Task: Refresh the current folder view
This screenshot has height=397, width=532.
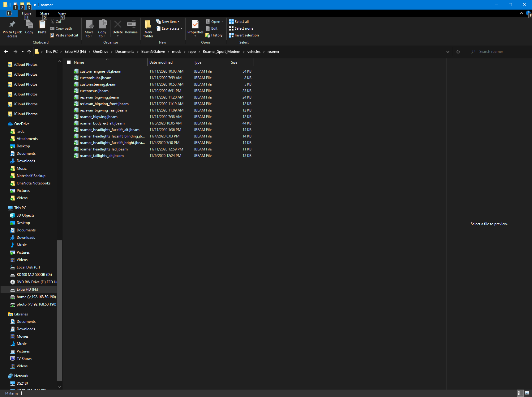Action: click(458, 52)
